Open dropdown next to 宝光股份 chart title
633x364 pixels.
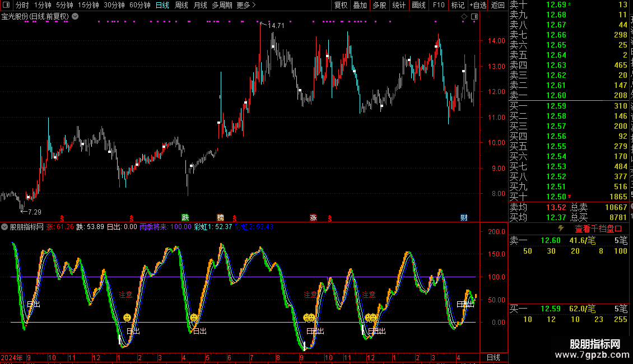[x=75, y=17]
